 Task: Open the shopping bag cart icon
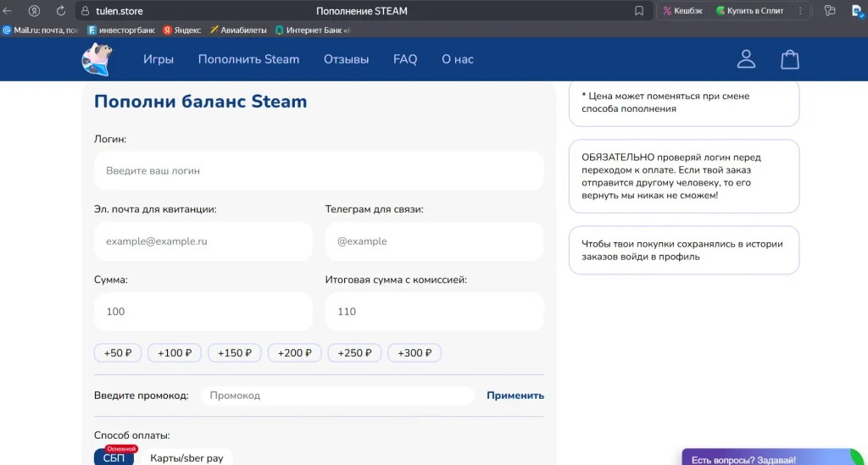tap(790, 59)
